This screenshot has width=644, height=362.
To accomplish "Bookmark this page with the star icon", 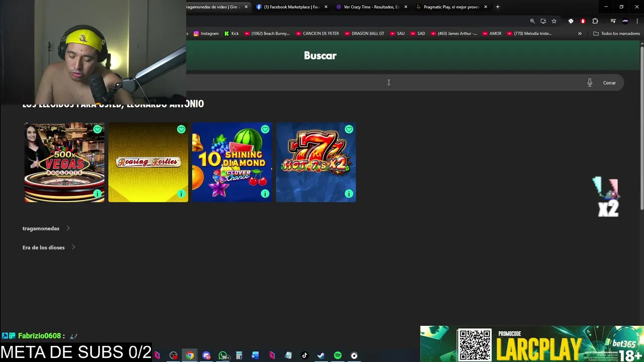I will point(554,21).
